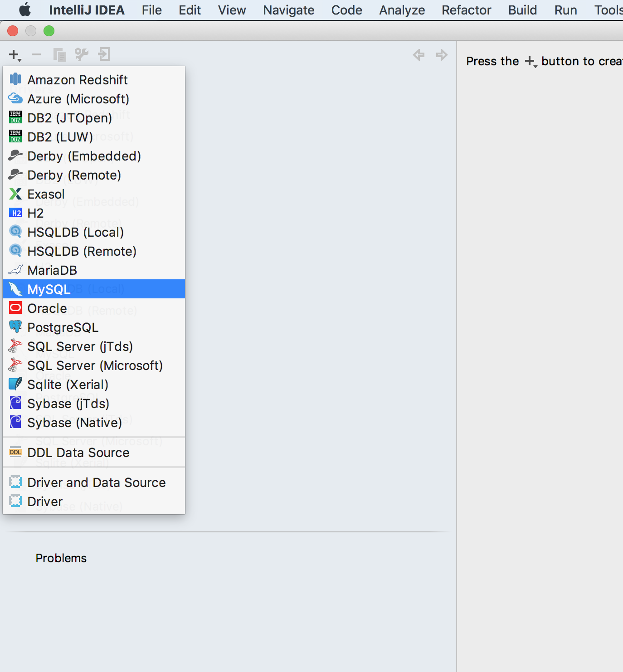
Task: Click the duplicate data source icon
Action: (x=59, y=55)
